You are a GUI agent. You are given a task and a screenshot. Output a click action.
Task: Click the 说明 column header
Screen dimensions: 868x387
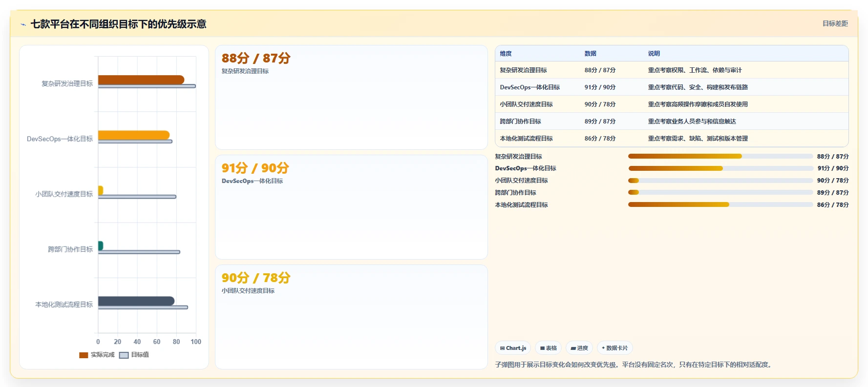[x=654, y=54]
